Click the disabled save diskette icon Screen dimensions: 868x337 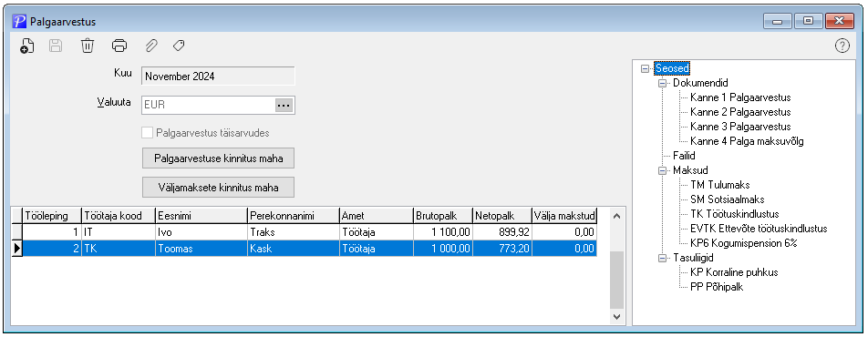(56, 46)
